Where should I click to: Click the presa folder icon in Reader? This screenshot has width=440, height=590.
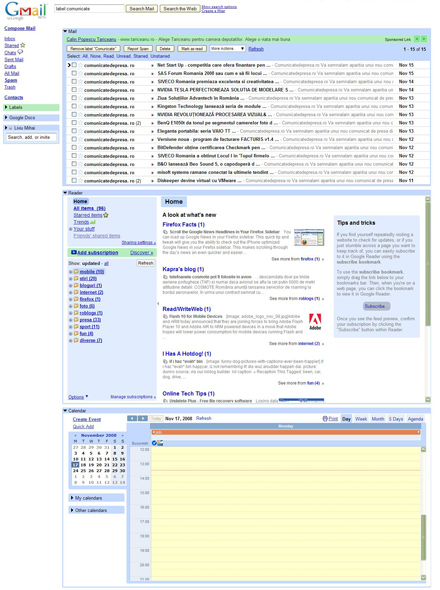coord(76,319)
